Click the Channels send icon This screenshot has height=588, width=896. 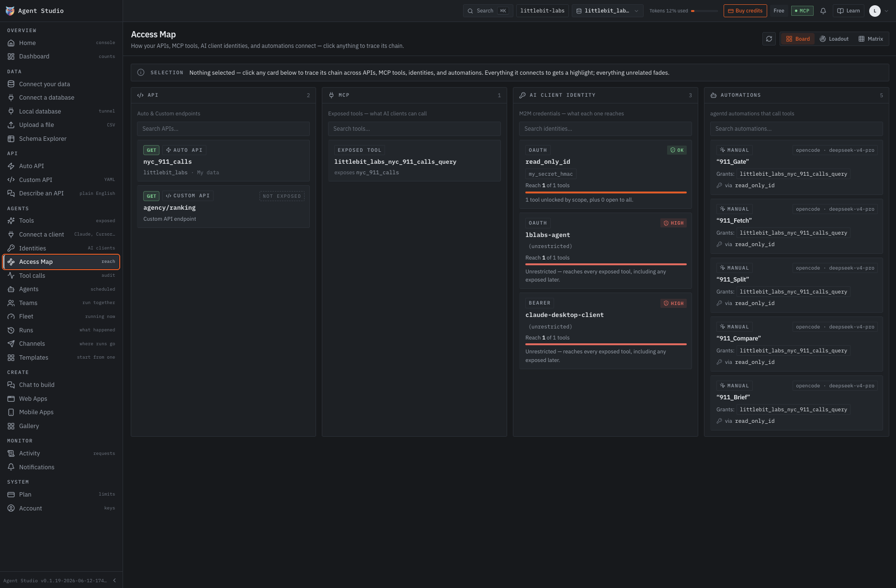click(11, 344)
